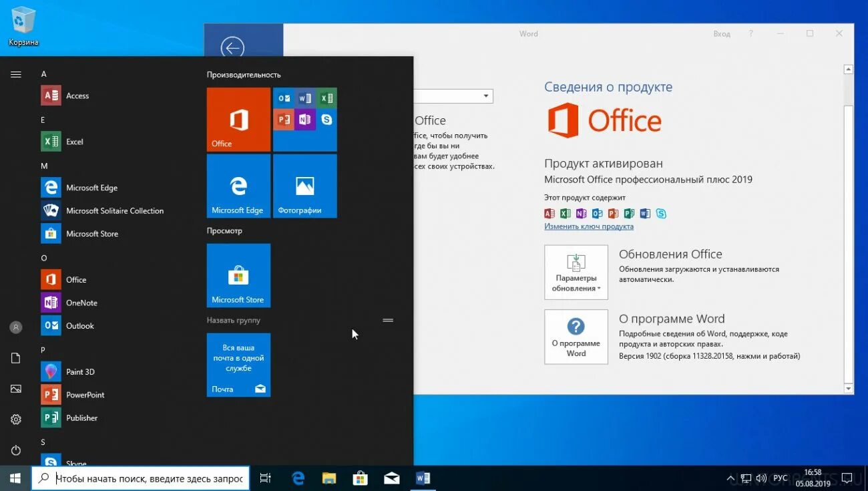This screenshot has width=868, height=491.
Task: Click the Word backstage back arrow
Action: [x=232, y=47]
